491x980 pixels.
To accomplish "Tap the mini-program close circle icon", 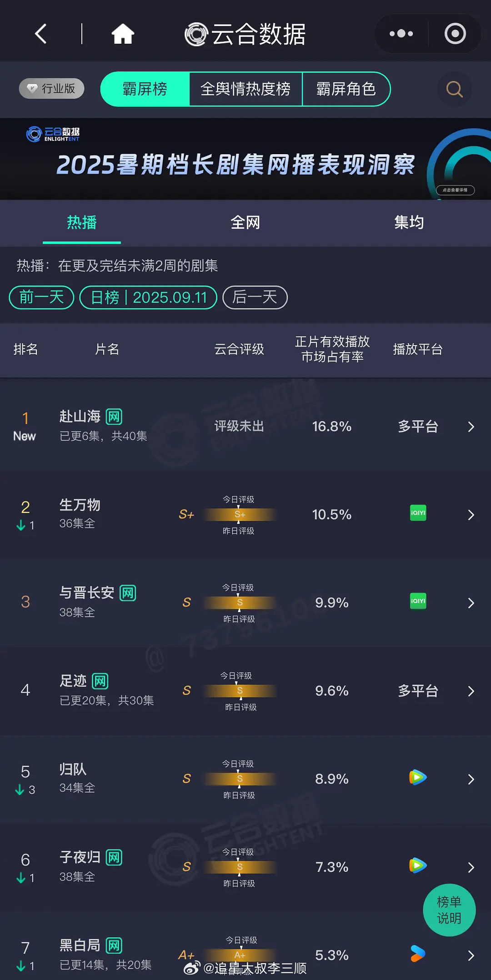I will tap(455, 34).
